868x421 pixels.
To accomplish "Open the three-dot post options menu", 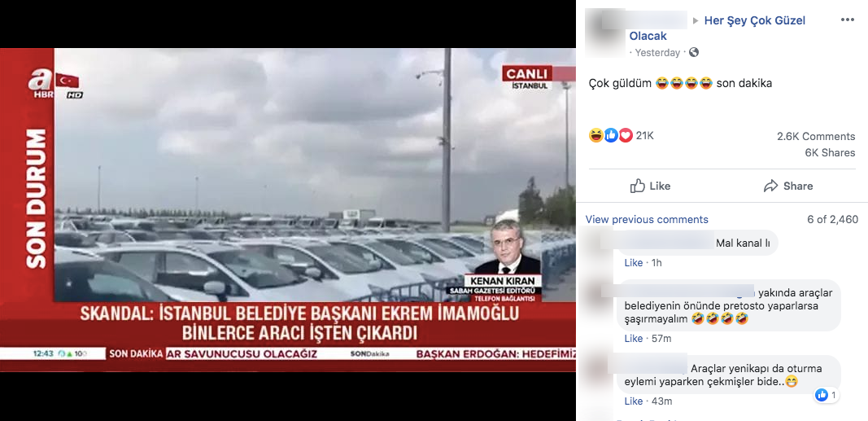I will [848, 20].
